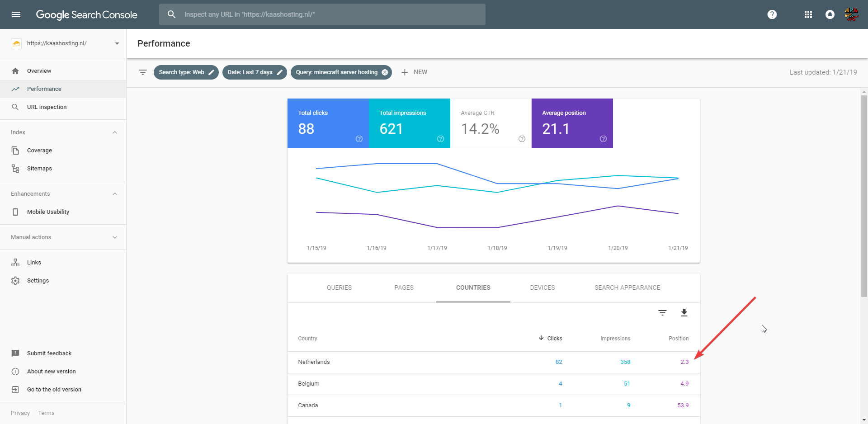
Task: Go to the old version link
Action: point(54,390)
